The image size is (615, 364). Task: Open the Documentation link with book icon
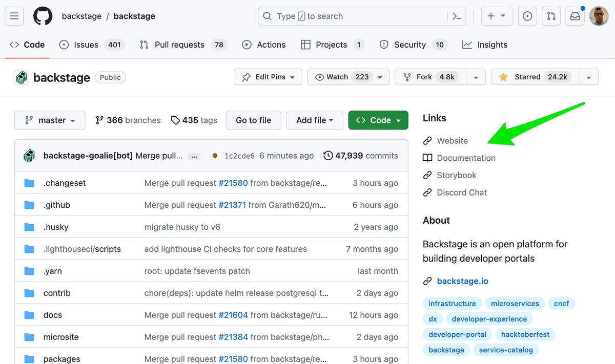(459, 158)
